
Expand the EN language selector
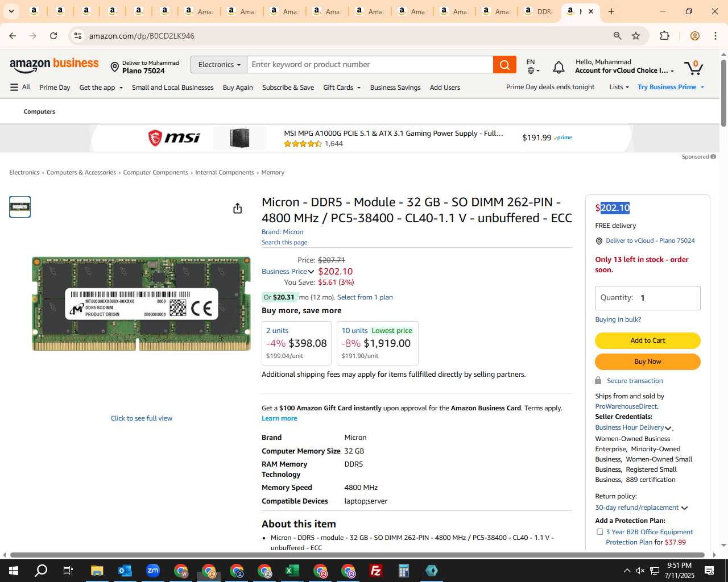[x=533, y=66]
